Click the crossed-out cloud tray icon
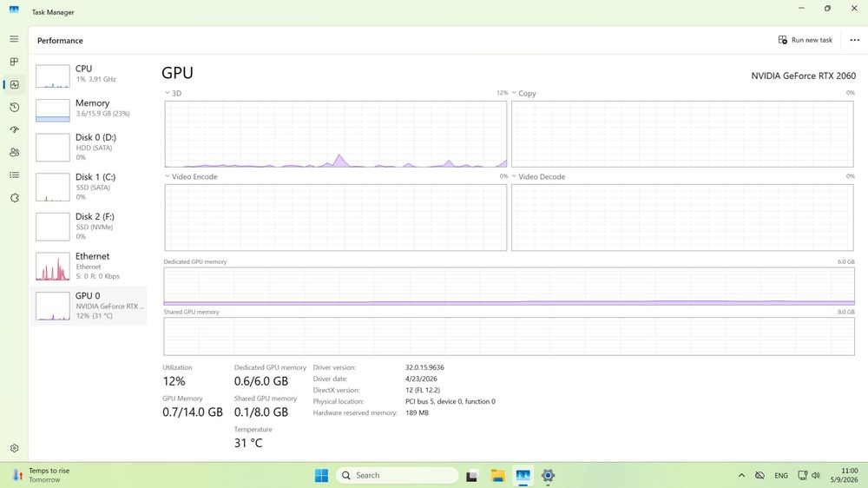This screenshot has width=868, height=488. pyautogui.click(x=760, y=475)
